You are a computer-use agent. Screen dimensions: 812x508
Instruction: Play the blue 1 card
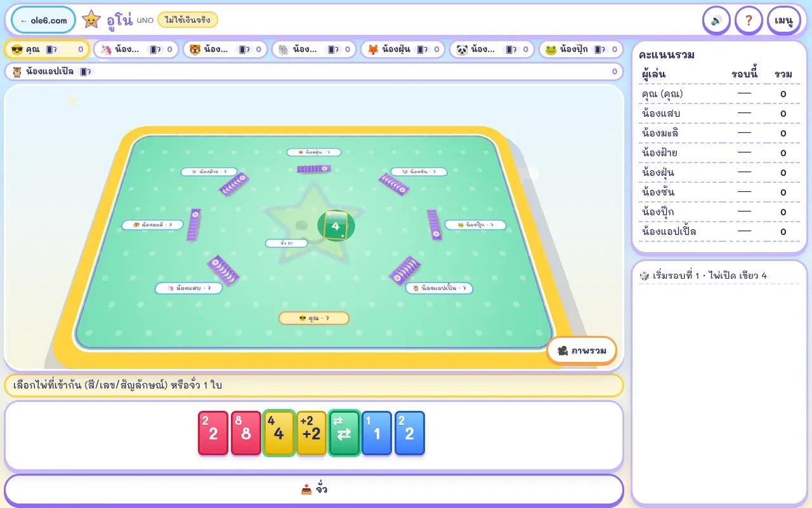[x=377, y=433]
